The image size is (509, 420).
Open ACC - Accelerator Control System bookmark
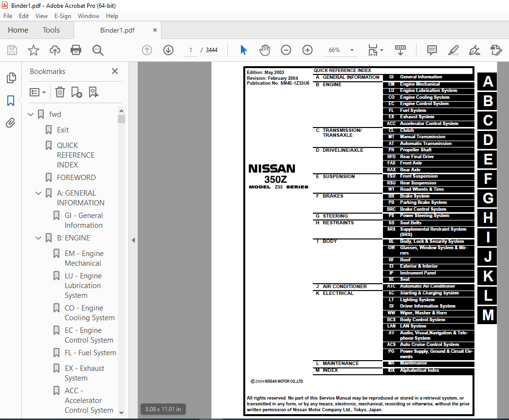[89, 401]
